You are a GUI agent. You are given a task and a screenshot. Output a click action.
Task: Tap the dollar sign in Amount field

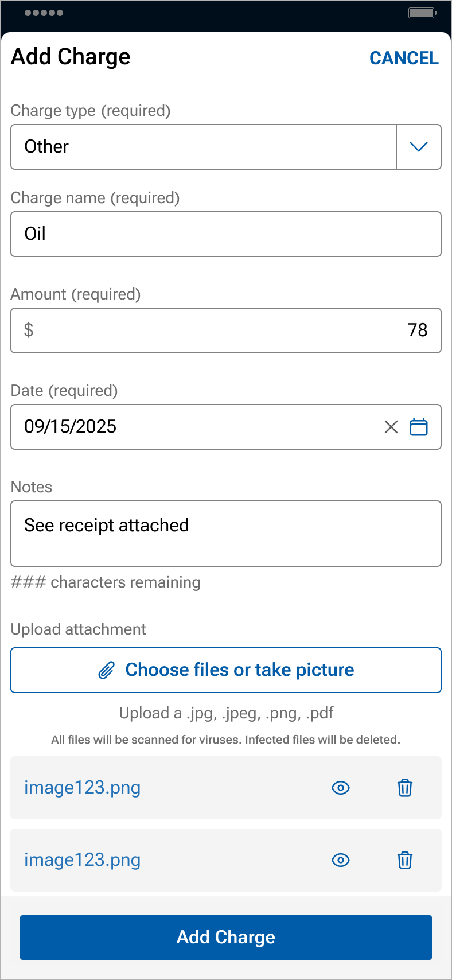29,330
